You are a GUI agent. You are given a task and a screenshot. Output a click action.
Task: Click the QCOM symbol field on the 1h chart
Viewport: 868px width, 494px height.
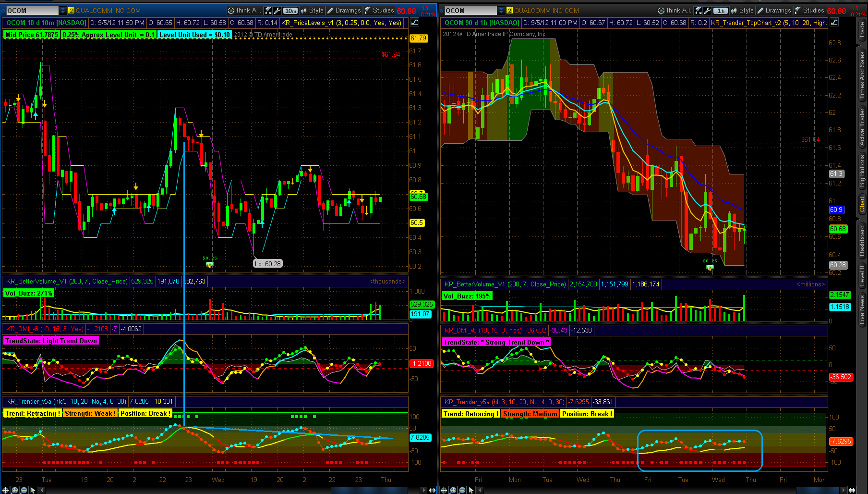pyautogui.click(x=470, y=11)
